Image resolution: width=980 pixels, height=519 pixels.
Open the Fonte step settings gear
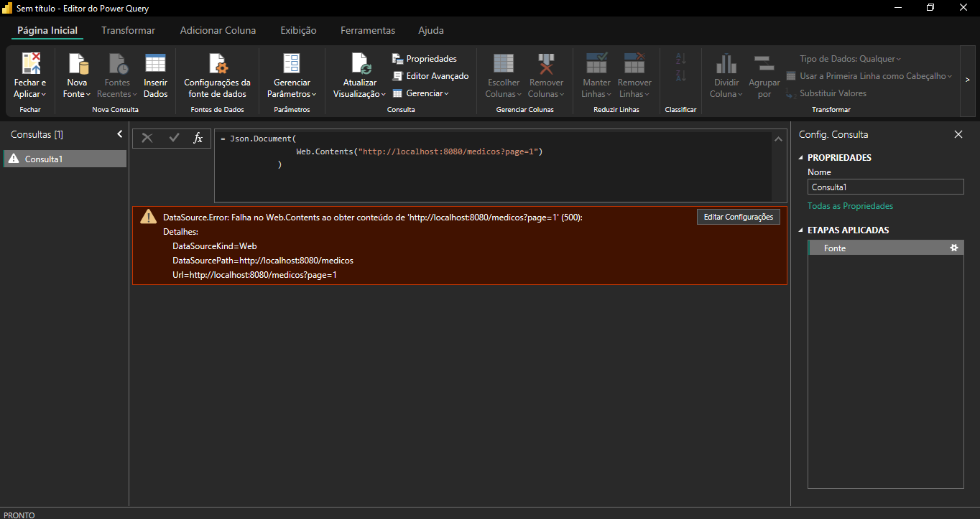click(x=954, y=248)
